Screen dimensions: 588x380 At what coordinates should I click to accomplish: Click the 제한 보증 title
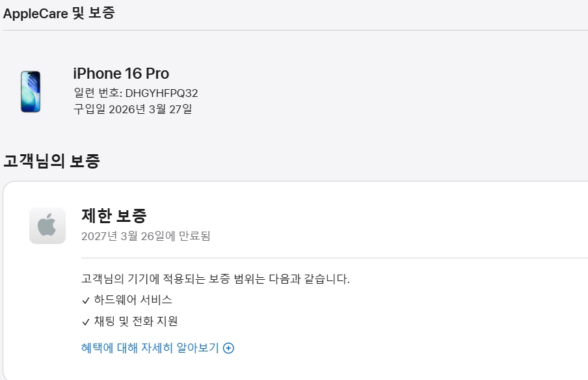pyautogui.click(x=114, y=215)
